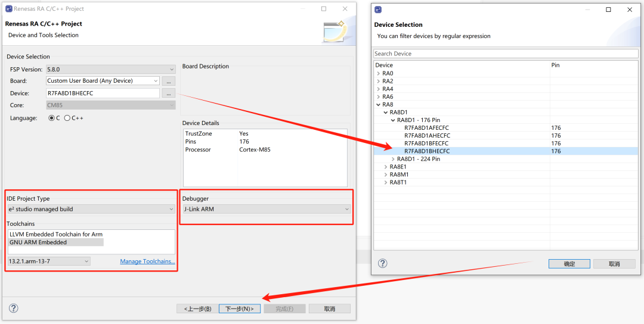
Task: Close the Renesas RA project window
Action: click(x=344, y=8)
